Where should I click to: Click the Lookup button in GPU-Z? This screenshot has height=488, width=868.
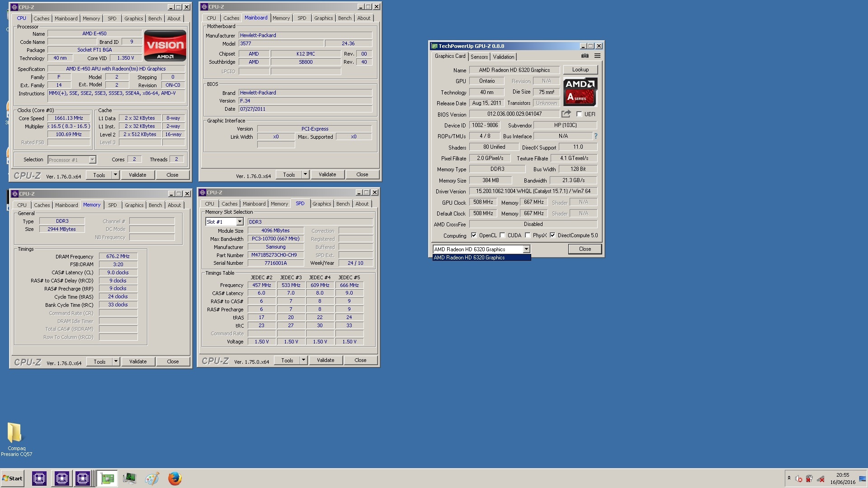(x=580, y=70)
